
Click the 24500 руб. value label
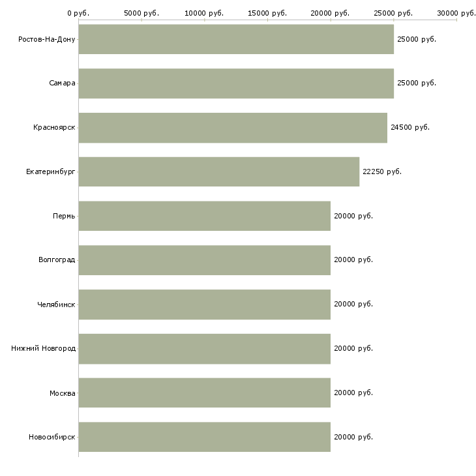pos(410,128)
